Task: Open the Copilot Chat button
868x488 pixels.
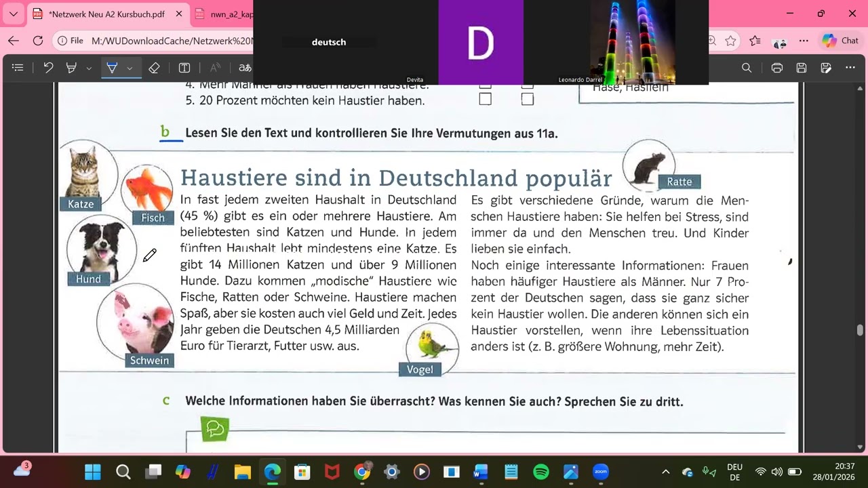Action: click(840, 41)
